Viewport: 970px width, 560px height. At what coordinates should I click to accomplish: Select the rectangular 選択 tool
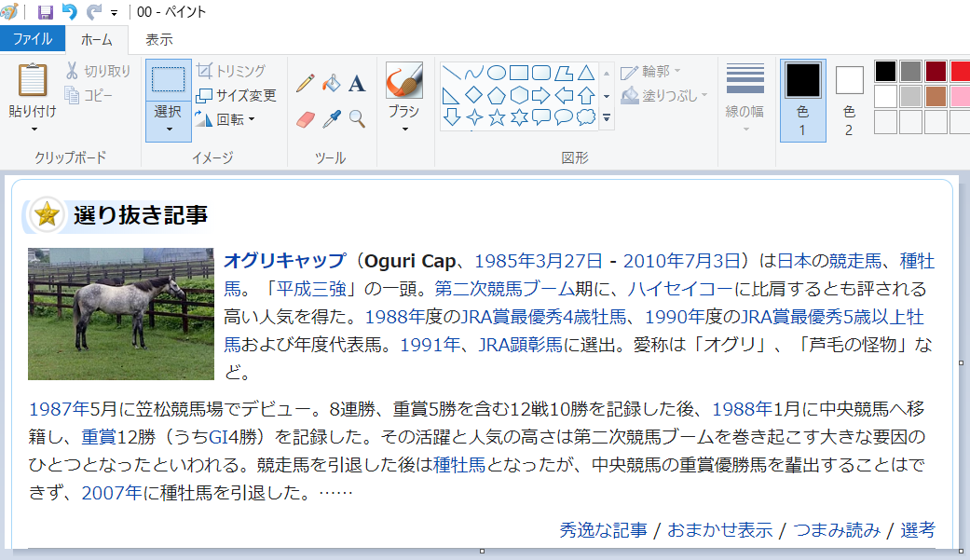169,80
